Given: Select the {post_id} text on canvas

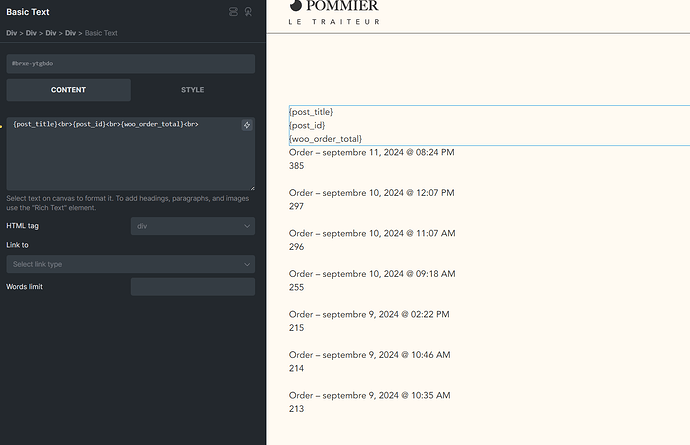Looking at the screenshot, I should tap(307, 125).
